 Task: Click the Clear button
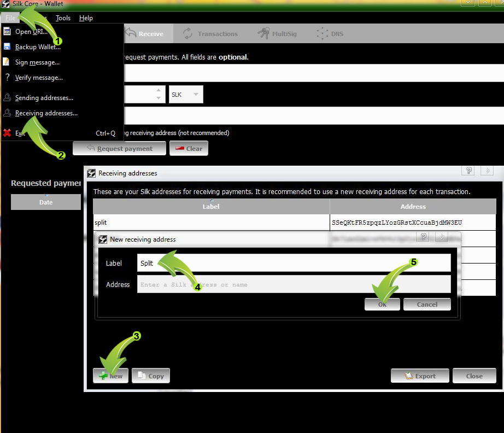pos(189,149)
